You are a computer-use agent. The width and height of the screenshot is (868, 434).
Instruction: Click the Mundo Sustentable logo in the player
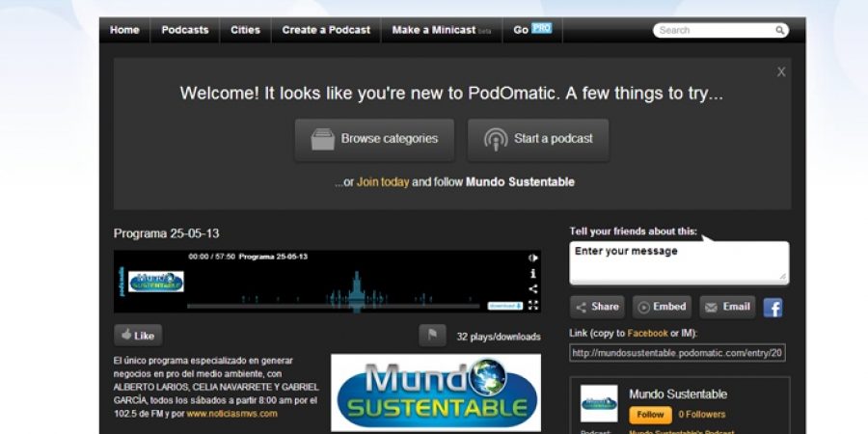click(x=156, y=282)
